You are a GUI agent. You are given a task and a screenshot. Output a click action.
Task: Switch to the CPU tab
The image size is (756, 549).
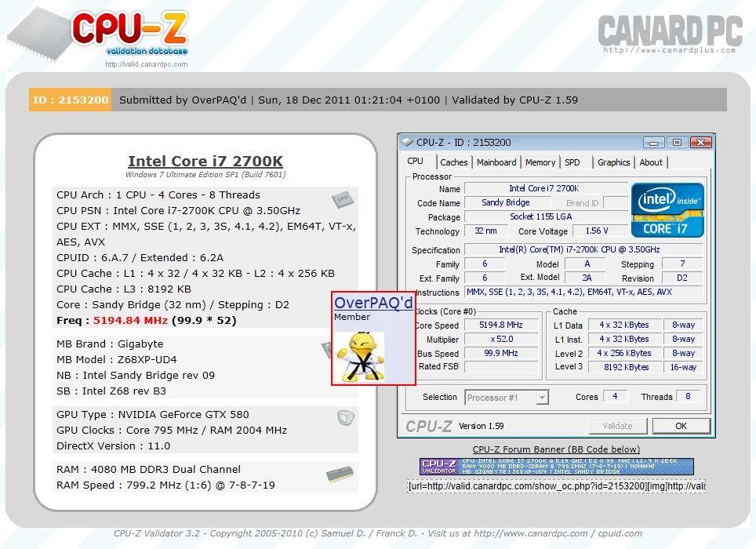coord(415,162)
